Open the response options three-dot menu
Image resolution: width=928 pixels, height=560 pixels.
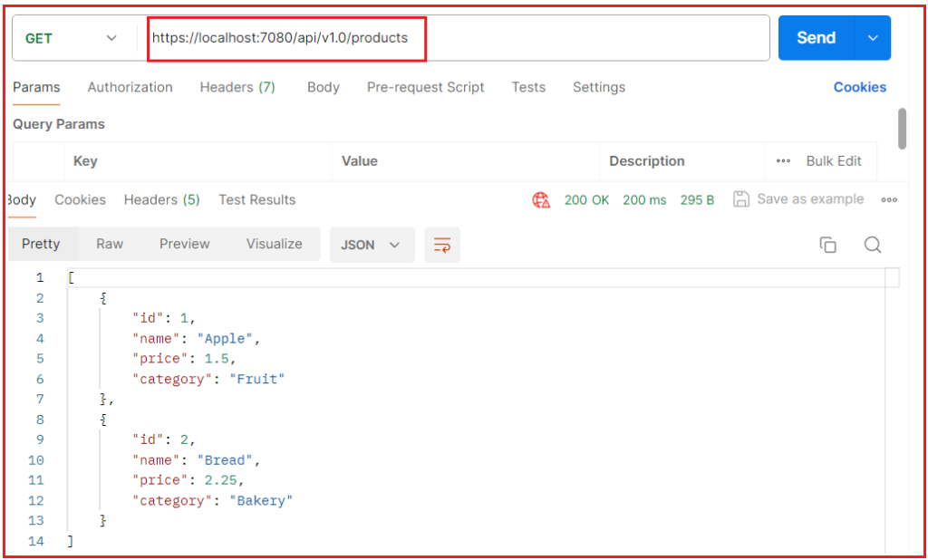point(889,200)
